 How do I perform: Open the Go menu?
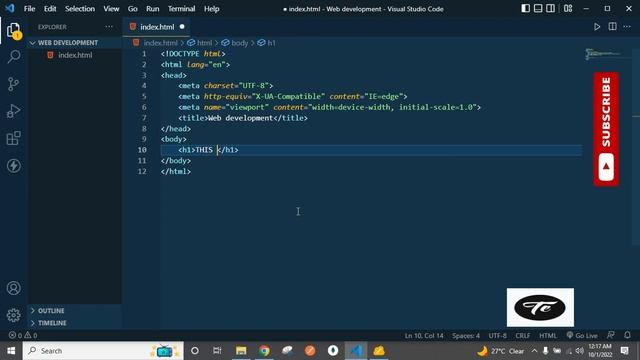[133, 9]
